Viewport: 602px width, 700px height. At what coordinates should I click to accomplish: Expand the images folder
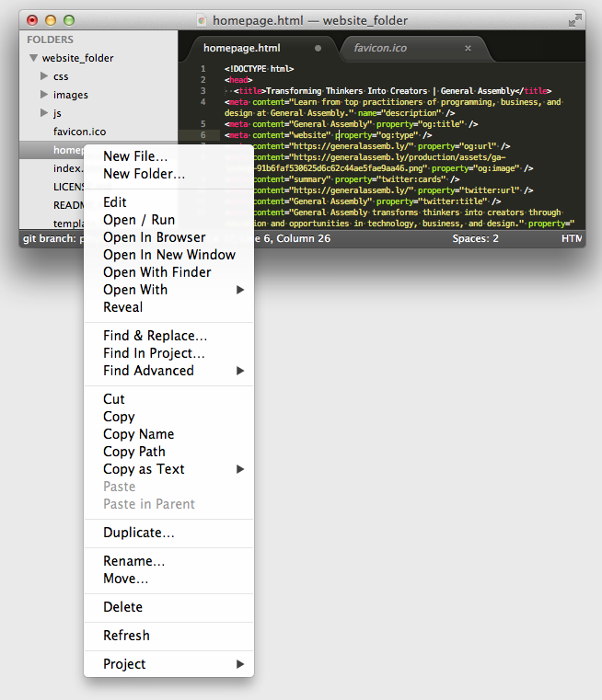click(x=43, y=95)
